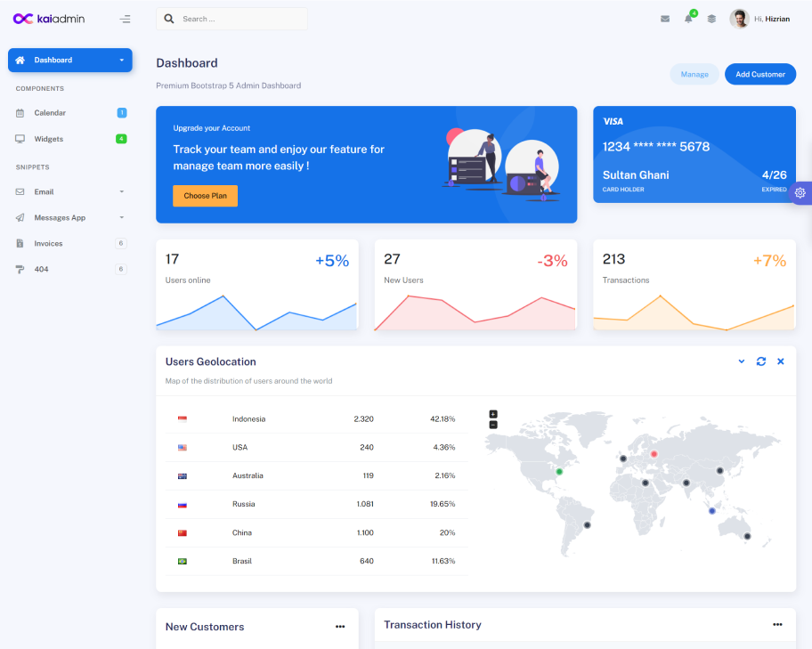Open New Customers more options menu
Viewport: 812px width, 649px height.
click(x=340, y=627)
